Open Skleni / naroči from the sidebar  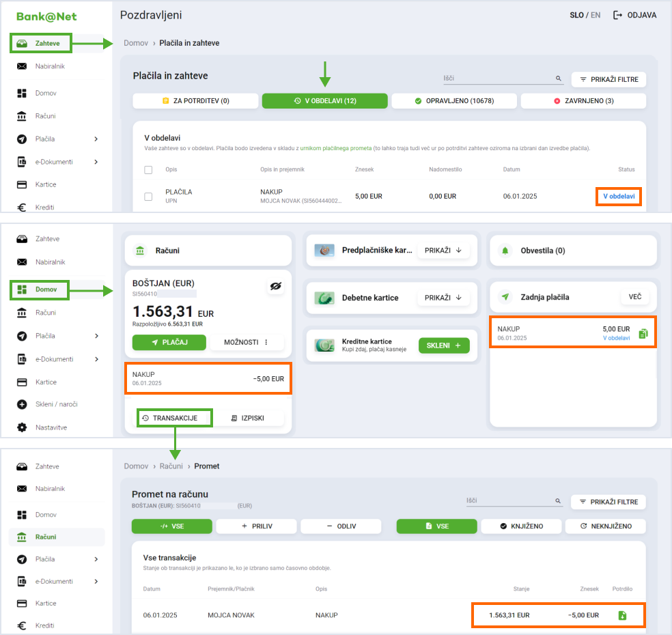tap(56, 404)
